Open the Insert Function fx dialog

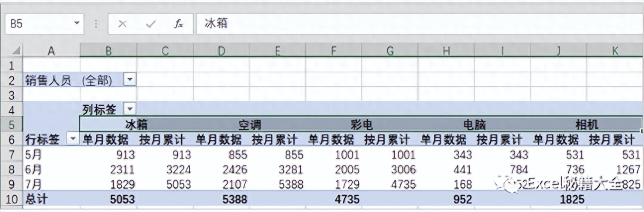[x=178, y=24]
